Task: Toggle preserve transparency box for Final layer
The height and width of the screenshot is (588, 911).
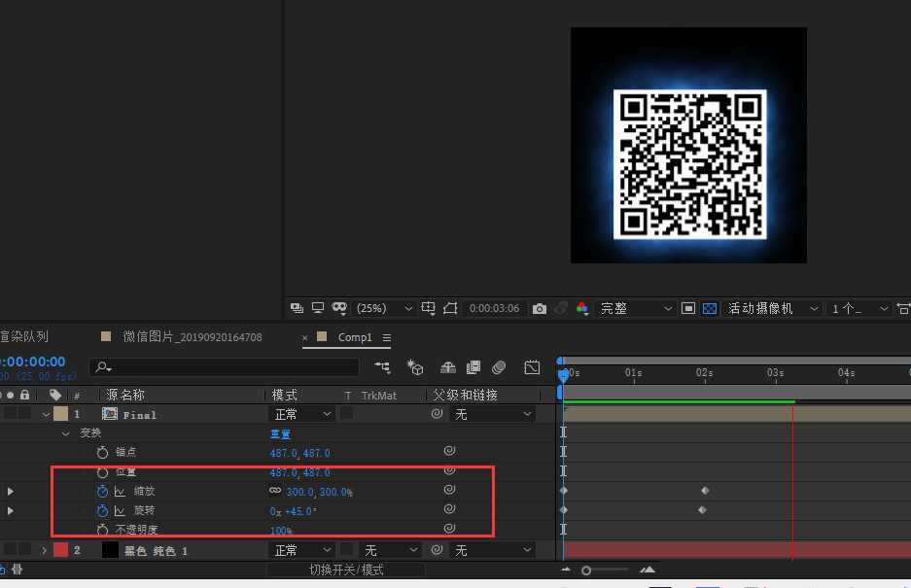Action: point(346,414)
